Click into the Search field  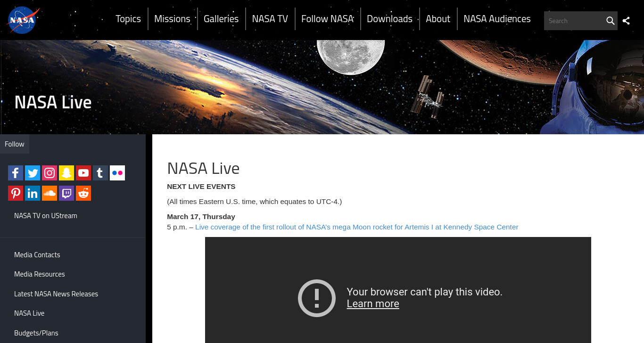pyautogui.click(x=574, y=21)
